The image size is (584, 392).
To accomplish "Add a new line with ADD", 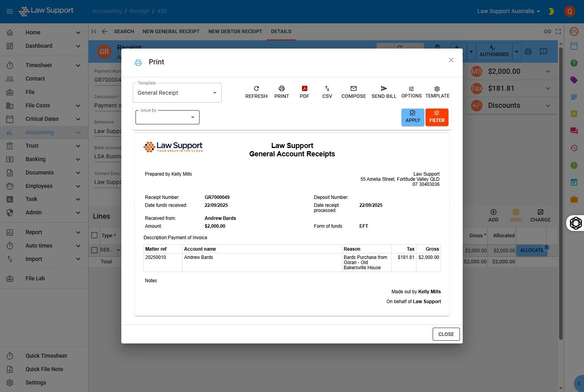I will click(x=493, y=216).
